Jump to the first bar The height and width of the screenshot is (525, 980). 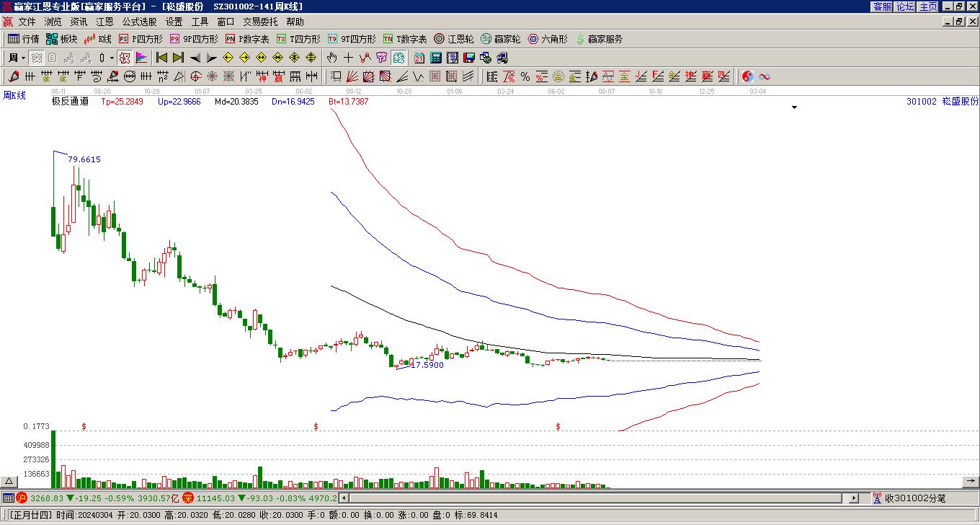coord(162,58)
